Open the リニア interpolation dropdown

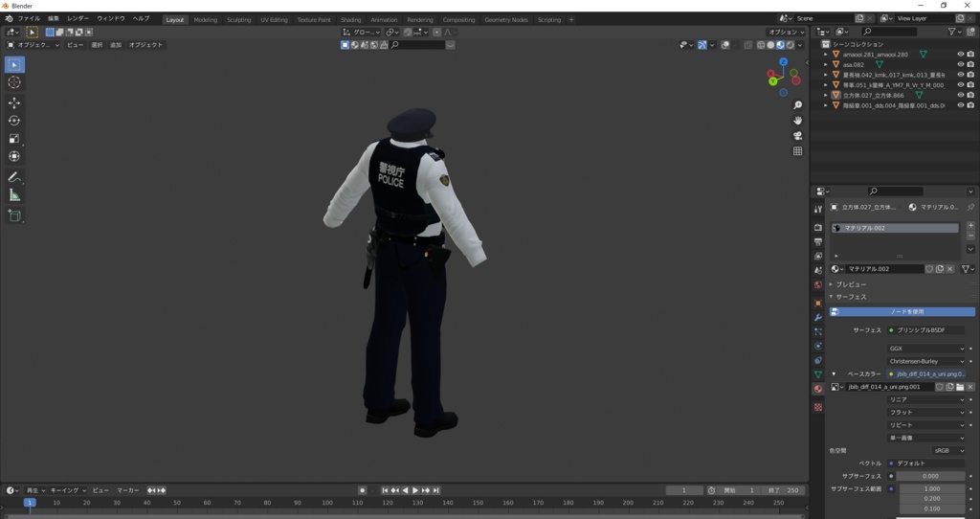[925, 399]
